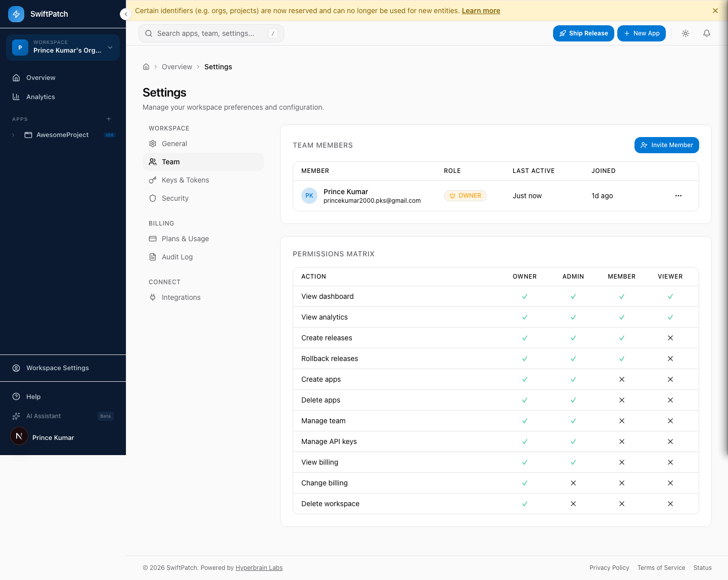Add a new app with plus icon
Viewport: 728px width, 580px height.
click(109, 119)
